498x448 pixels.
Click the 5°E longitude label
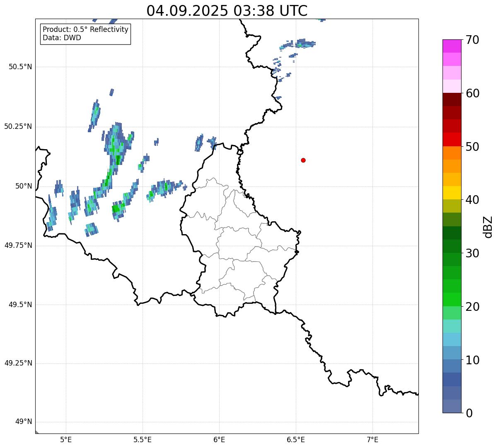coord(66,440)
